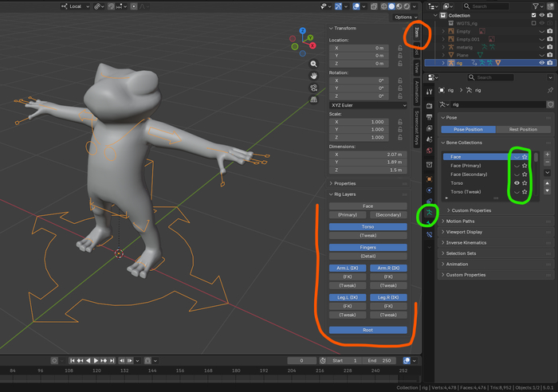Open the View sidebar tab
The image size is (558, 392).
coord(417,69)
